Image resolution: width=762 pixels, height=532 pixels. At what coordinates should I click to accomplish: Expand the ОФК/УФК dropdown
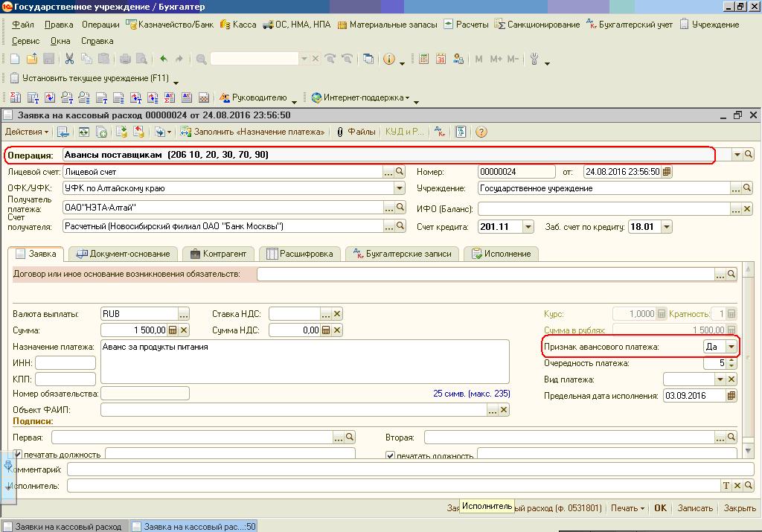(400, 188)
